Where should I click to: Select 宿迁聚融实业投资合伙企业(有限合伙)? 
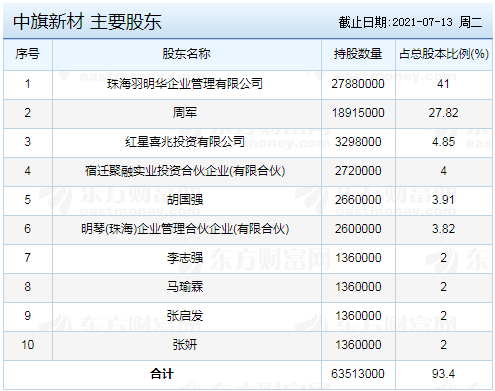tap(185, 171)
